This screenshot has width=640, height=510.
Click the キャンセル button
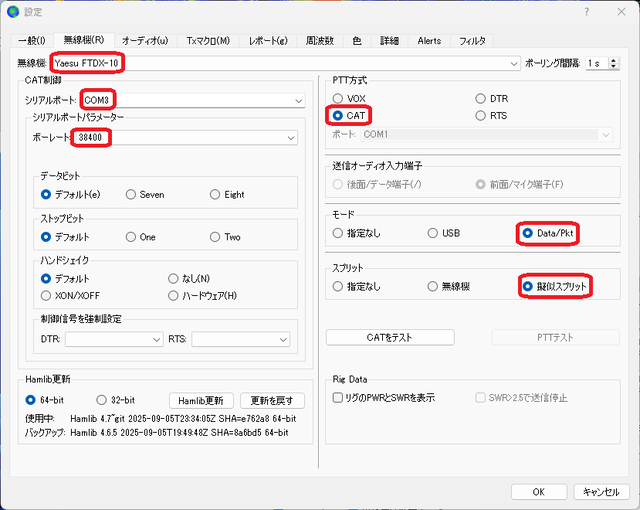click(x=601, y=492)
